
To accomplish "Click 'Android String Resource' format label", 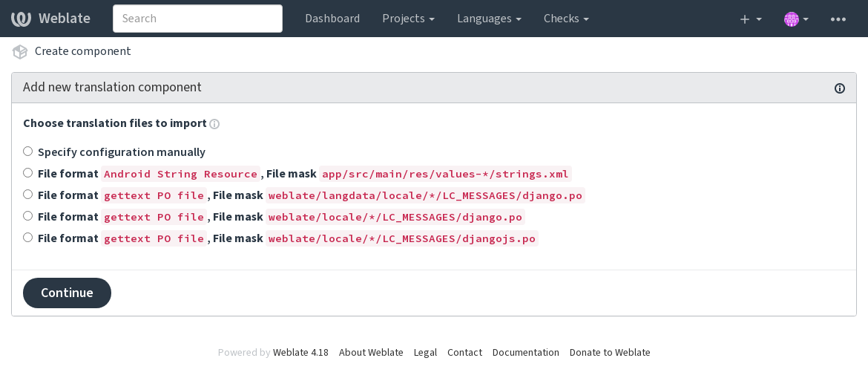I will (x=180, y=174).
